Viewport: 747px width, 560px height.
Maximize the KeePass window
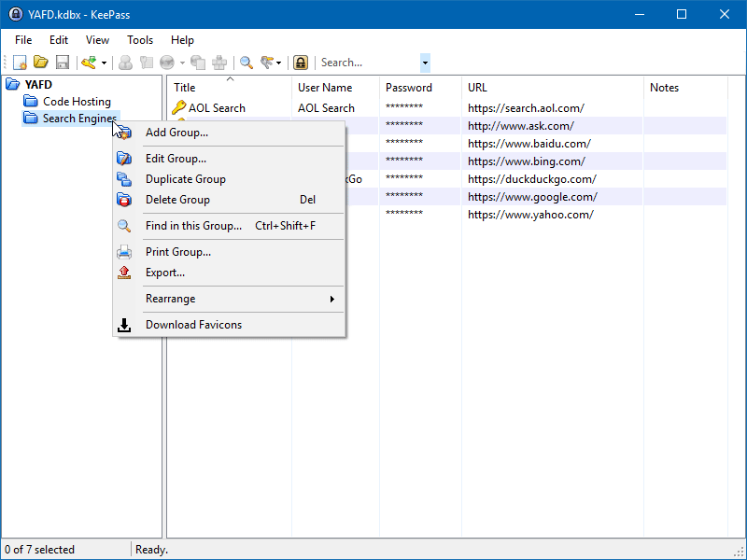coord(682,14)
